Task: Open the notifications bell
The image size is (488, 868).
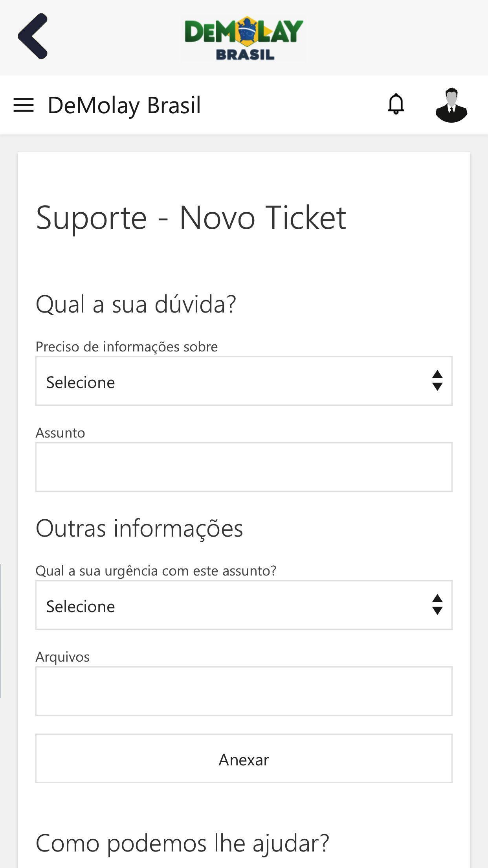Action: point(396,104)
